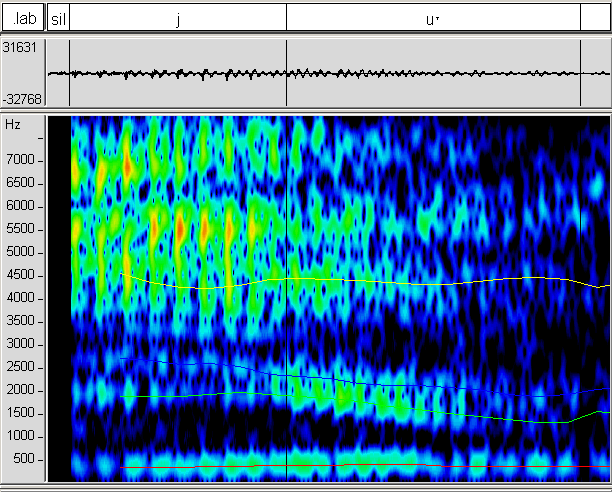This screenshot has height=492, width=612.
Task: Click the sil–j boundary in the waveform
Action: pos(69,73)
